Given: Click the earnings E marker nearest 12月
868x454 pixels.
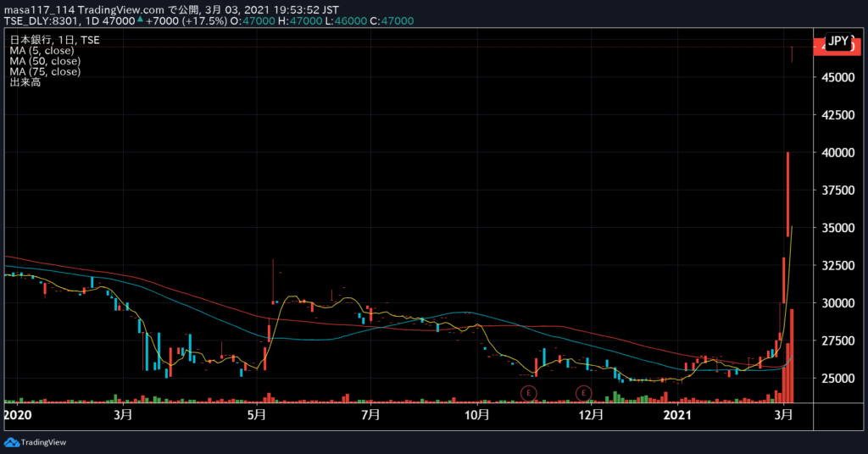Looking at the screenshot, I should [x=583, y=393].
